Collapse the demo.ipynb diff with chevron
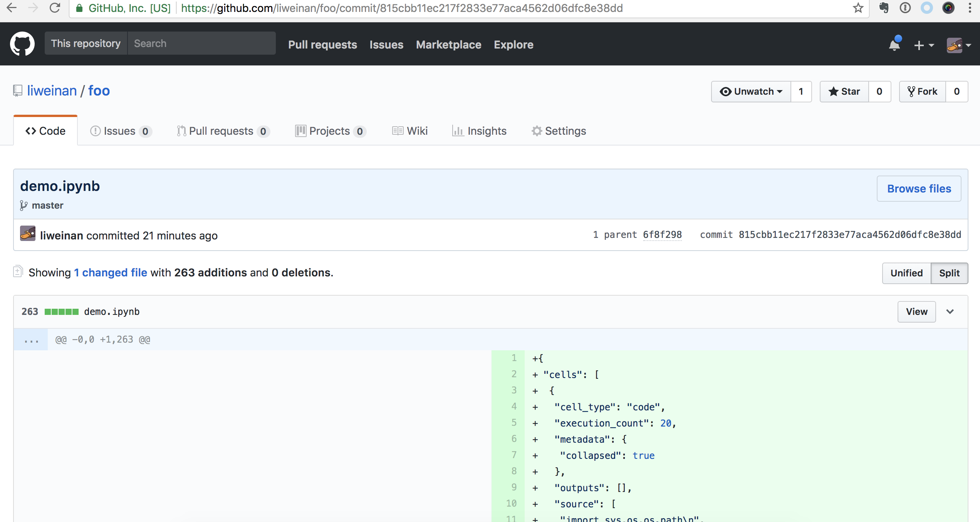This screenshot has height=522, width=980. (x=950, y=311)
